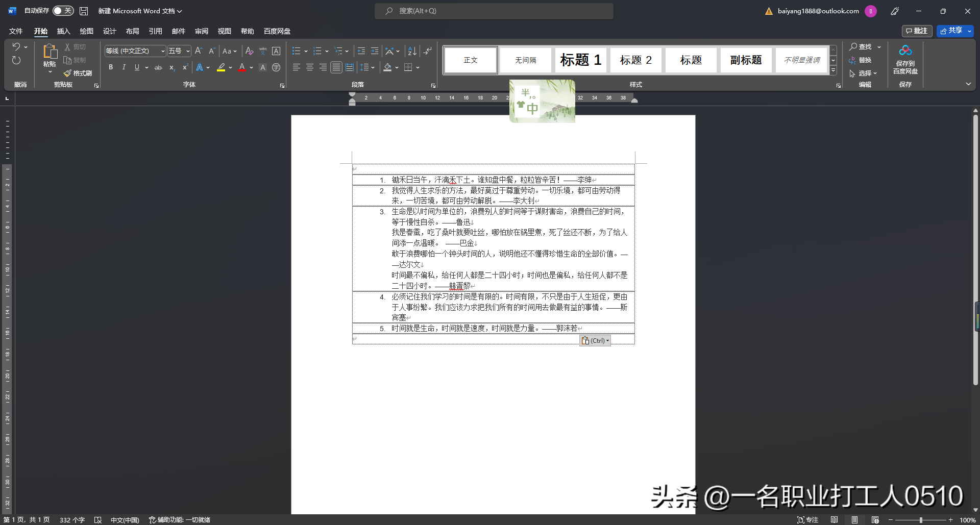Switch to the 视图 View tab
The image size is (980, 525).
[225, 31]
